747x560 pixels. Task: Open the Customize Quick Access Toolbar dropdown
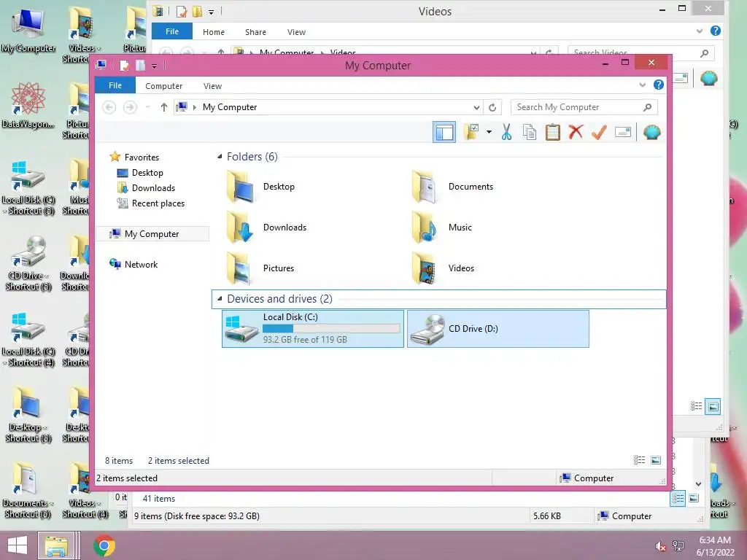[x=154, y=66]
